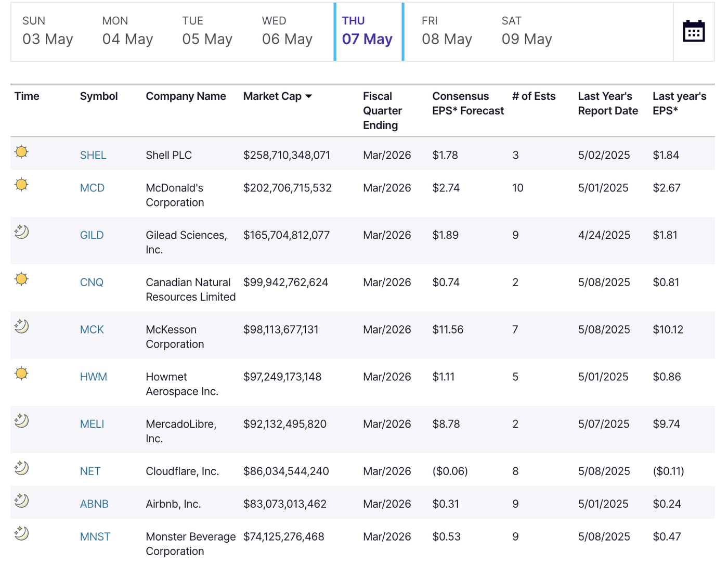This screenshot has height=564, width=728.
Task: Click McKesson's EPS forecast $11.56
Action: [448, 330]
